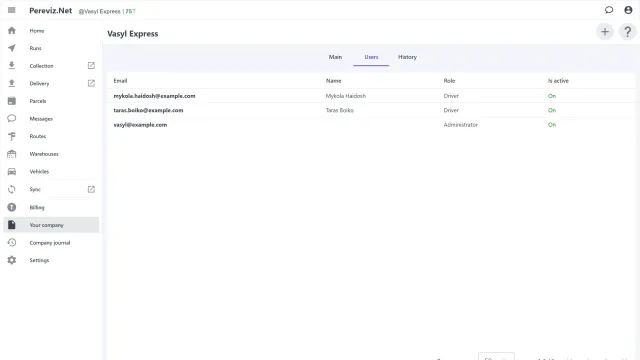Select the Warehouses sidebar icon
This screenshot has width=640, height=360.
tap(12, 154)
